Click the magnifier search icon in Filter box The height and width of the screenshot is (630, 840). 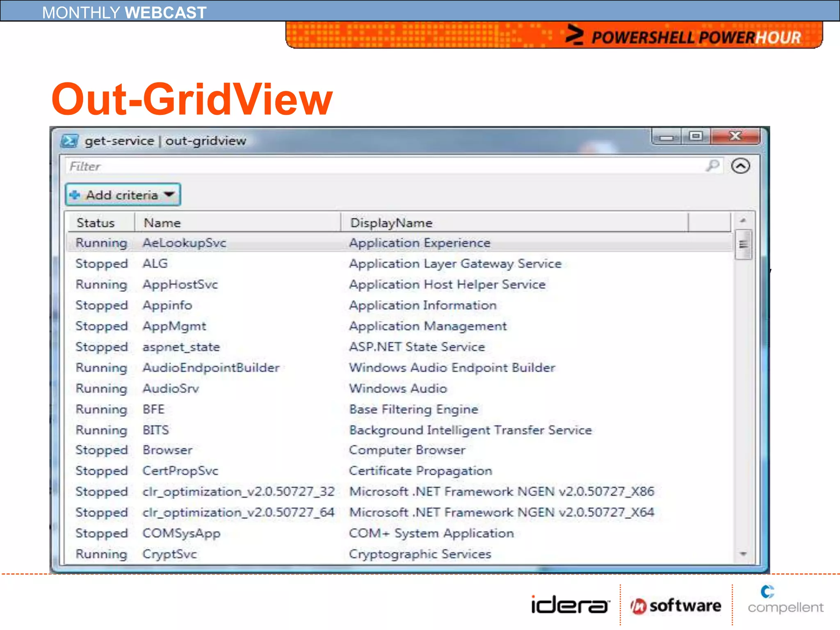[x=713, y=166]
